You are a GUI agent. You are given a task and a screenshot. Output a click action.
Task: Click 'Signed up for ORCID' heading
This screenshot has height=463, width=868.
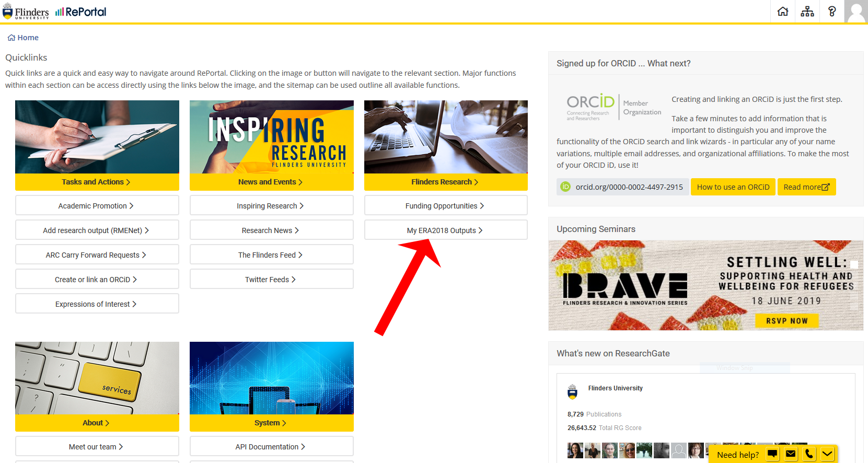tap(623, 63)
